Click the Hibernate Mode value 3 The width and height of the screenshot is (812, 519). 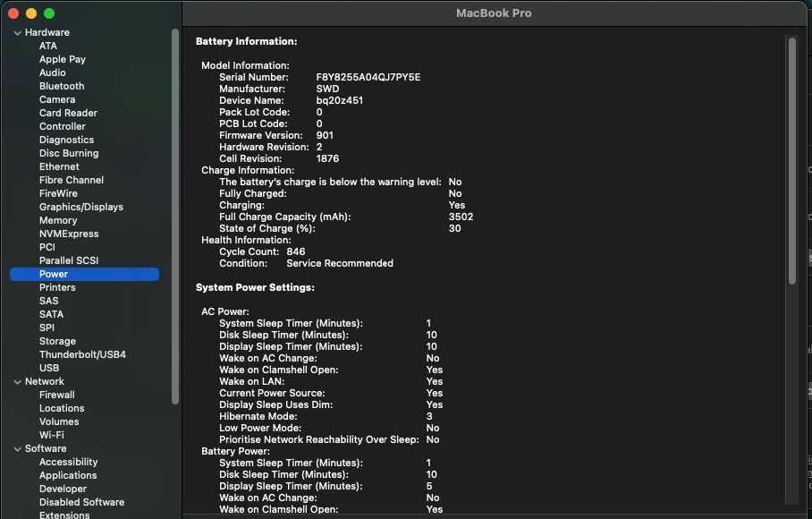click(429, 416)
